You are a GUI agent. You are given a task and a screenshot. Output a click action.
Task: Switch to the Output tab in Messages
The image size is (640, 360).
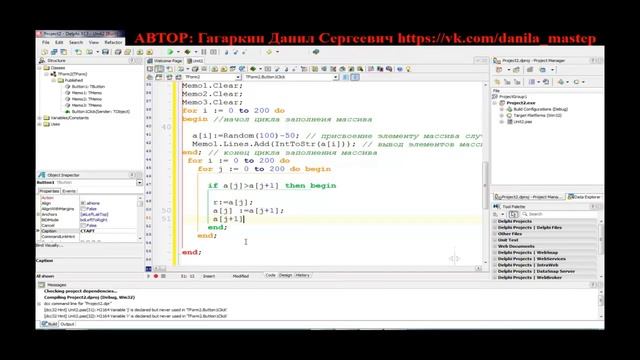pyautogui.click(x=67, y=324)
